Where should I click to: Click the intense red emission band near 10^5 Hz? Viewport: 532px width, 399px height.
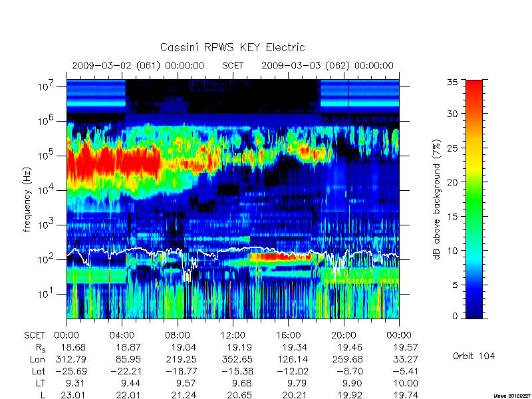pos(114,163)
